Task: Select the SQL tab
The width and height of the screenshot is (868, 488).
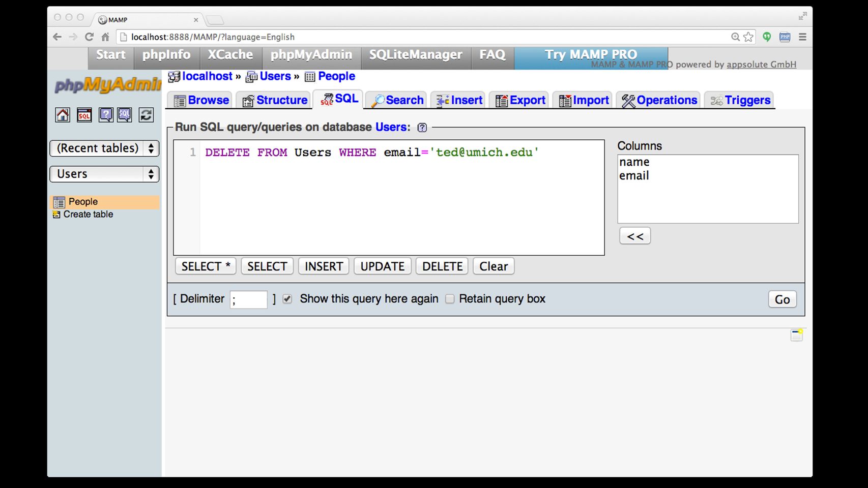Action: coord(338,99)
